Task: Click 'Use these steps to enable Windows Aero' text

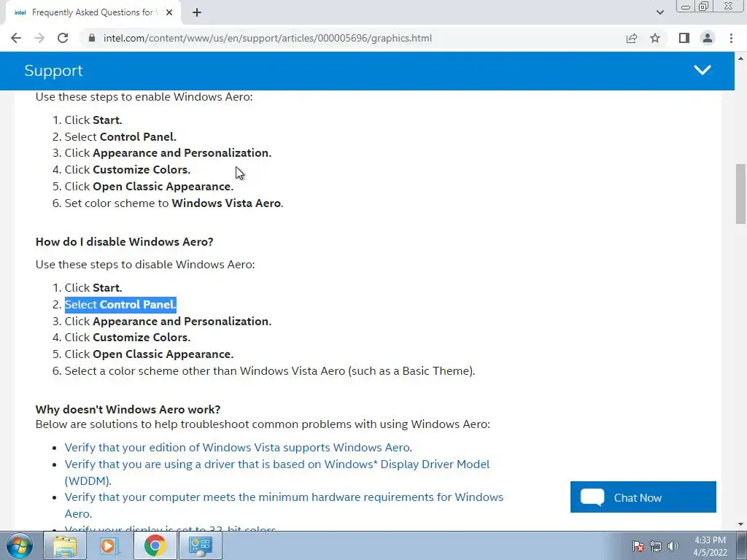Action: (144, 97)
